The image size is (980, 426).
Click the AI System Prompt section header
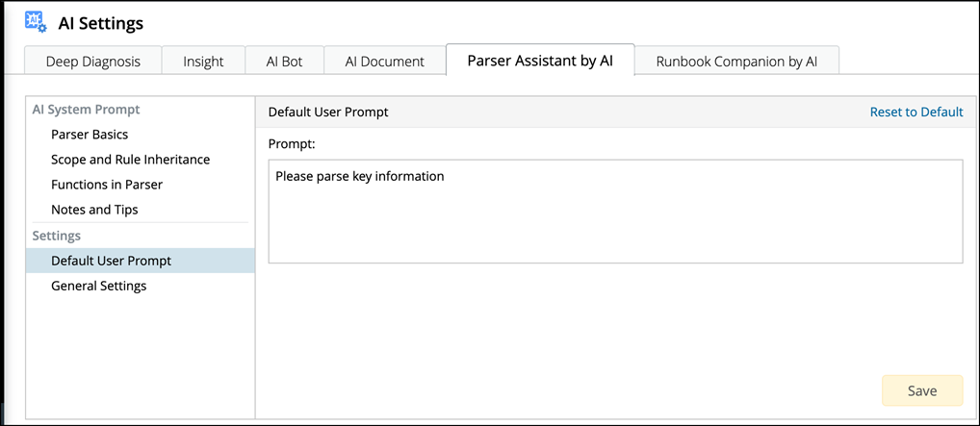point(86,110)
